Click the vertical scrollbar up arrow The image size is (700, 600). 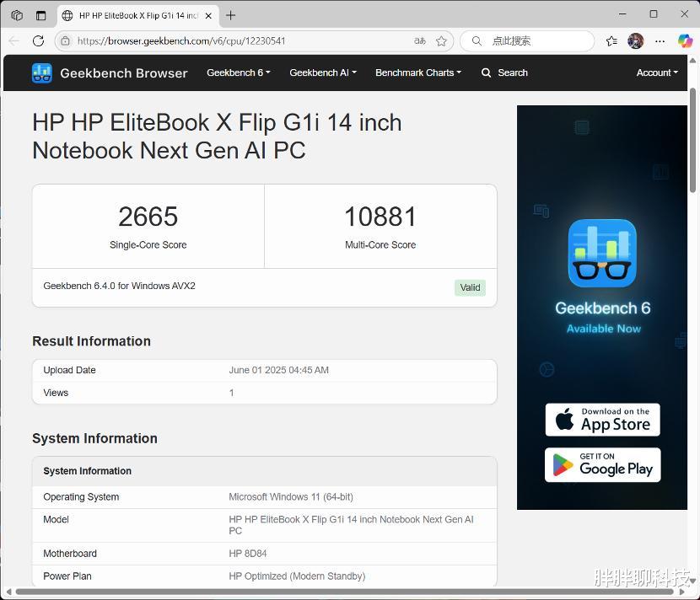point(693,61)
